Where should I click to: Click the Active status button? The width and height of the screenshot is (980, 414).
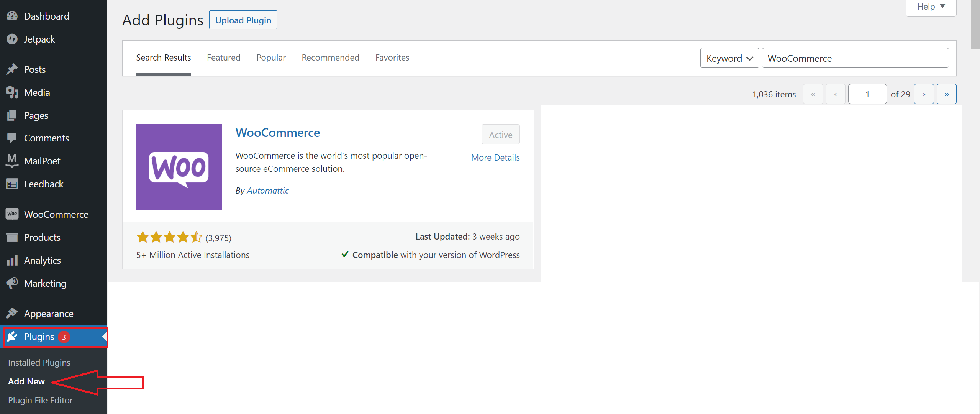pyautogui.click(x=500, y=135)
